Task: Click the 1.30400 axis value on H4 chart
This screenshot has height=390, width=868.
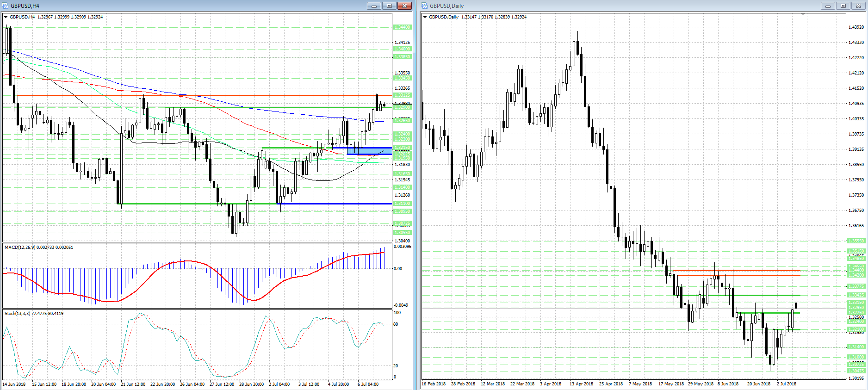Action: point(402,241)
